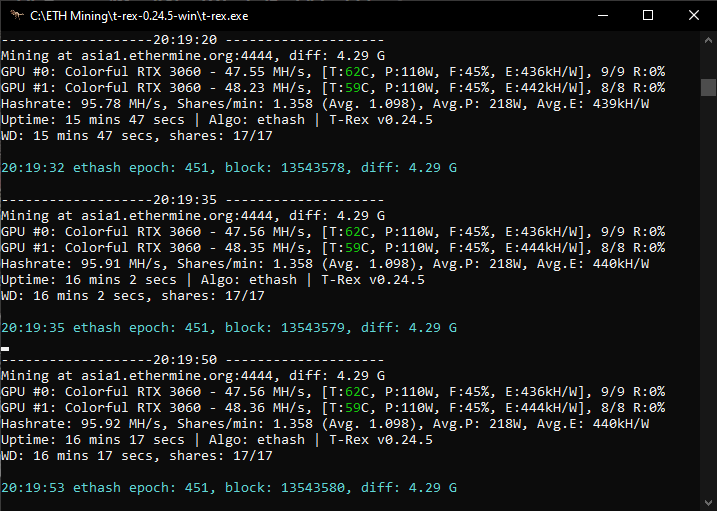717x511 pixels.
Task: Click GPU #1 line showing 48.23 MH/s
Action: tap(333, 88)
